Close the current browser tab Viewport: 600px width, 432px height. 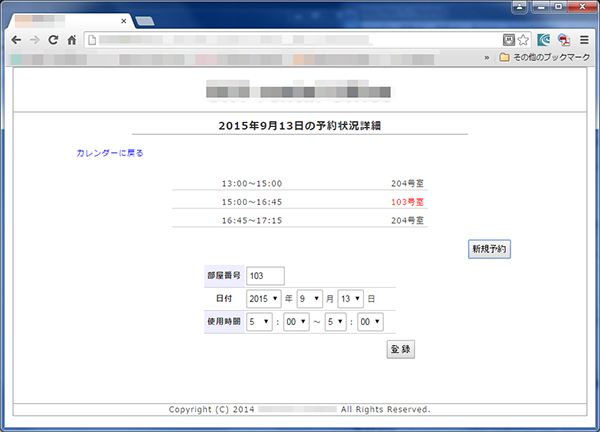(125, 21)
